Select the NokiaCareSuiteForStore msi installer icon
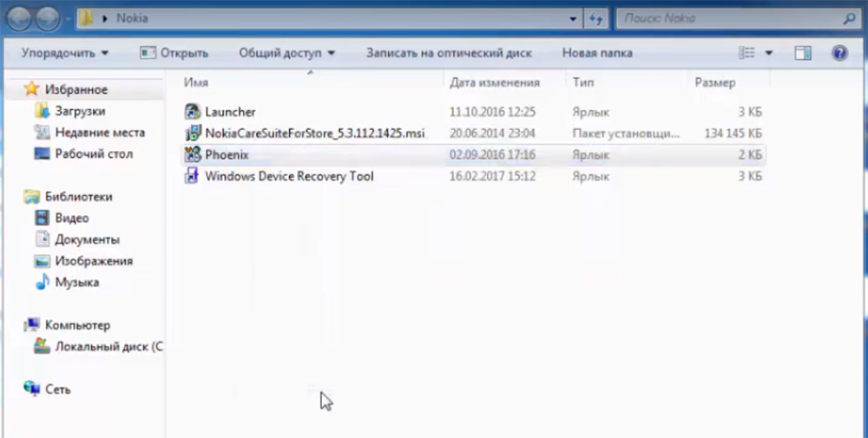The height and width of the screenshot is (438, 868). (x=192, y=134)
